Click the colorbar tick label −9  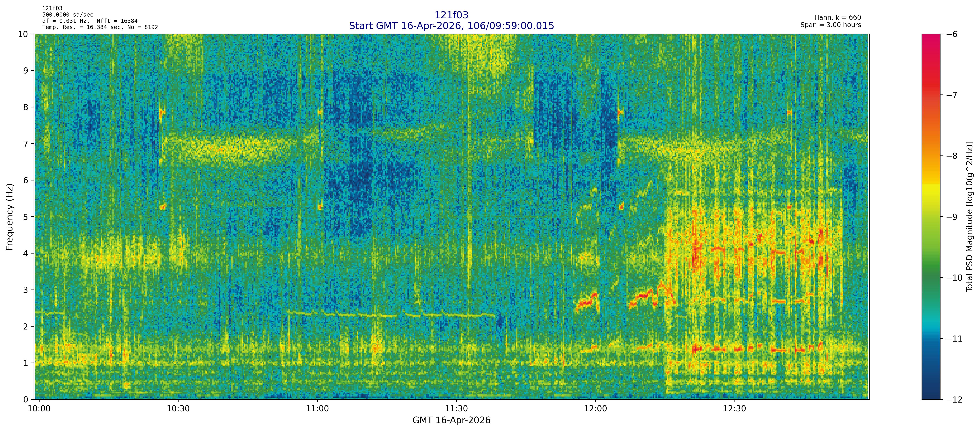pos(951,217)
